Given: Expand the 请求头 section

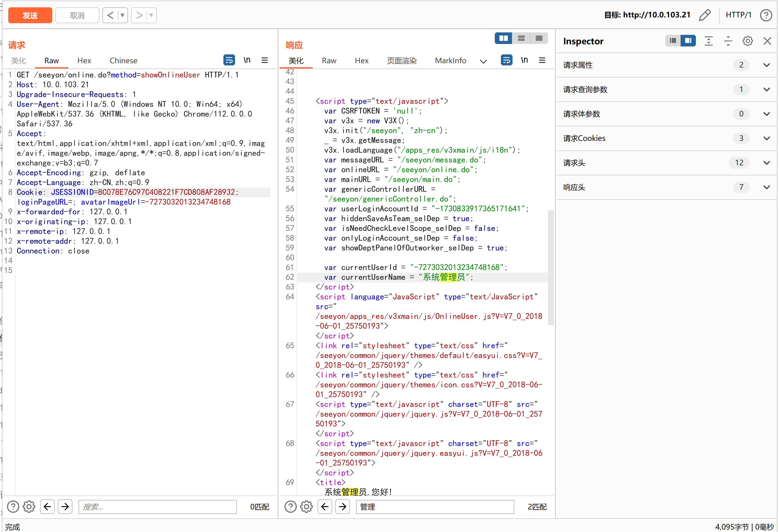Looking at the screenshot, I should (x=766, y=163).
